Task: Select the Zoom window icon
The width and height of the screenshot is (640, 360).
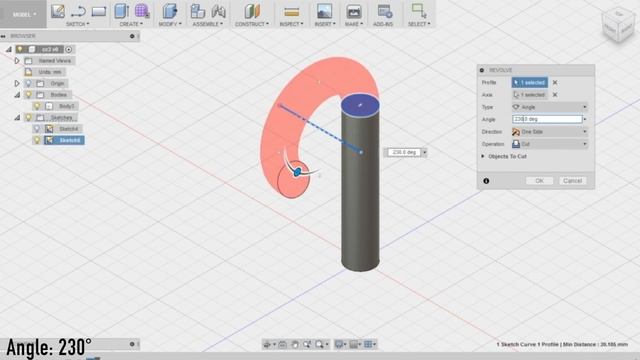Action: 307,344
